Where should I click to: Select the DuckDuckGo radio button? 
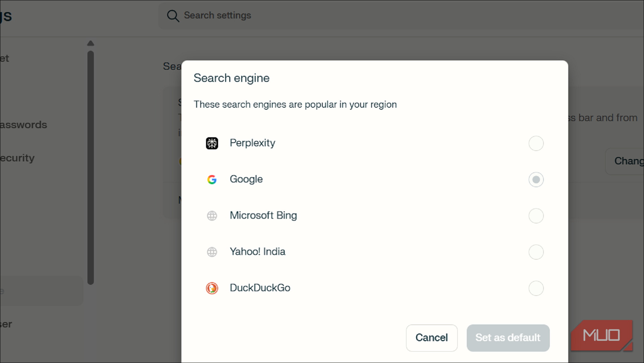point(536,288)
